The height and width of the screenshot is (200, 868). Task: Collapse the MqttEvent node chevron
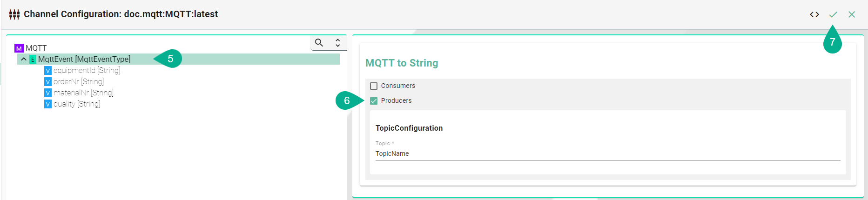point(24,59)
